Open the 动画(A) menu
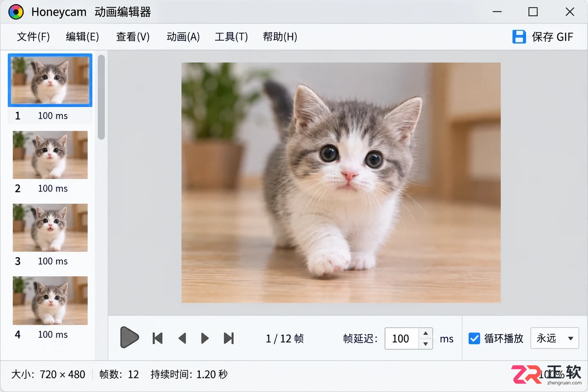The width and height of the screenshot is (588, 392). 183,37
